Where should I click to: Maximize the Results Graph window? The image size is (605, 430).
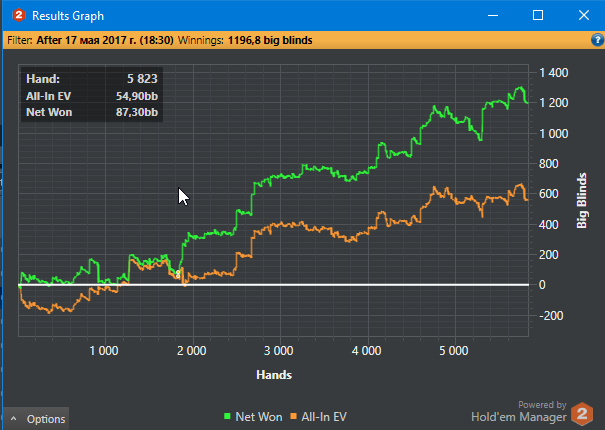(x=538, y=15)
